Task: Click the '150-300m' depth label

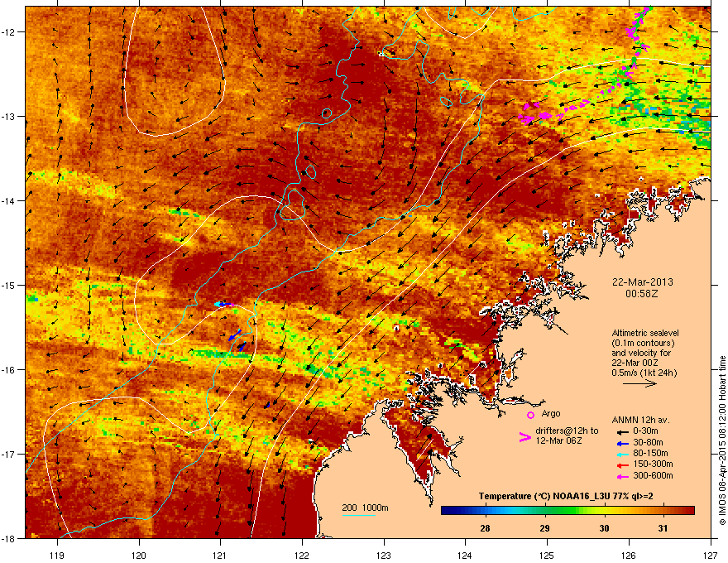Action: pyautogui.click(x=653, y=464)
